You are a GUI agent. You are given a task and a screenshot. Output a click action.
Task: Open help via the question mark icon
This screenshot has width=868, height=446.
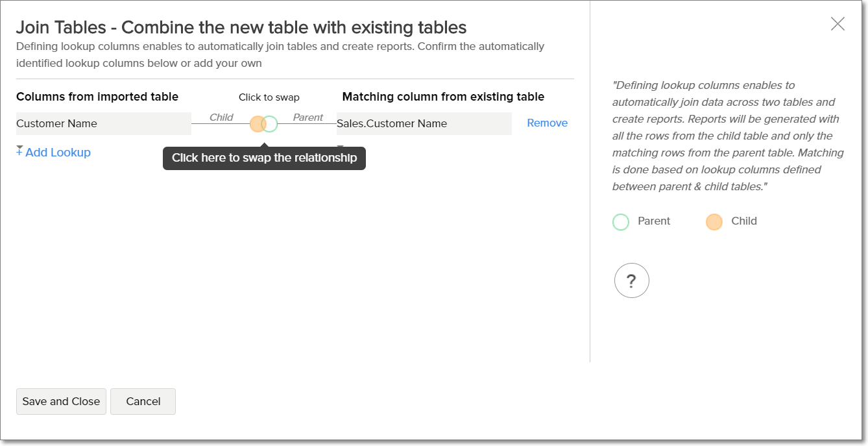click(x=631, y=280)
